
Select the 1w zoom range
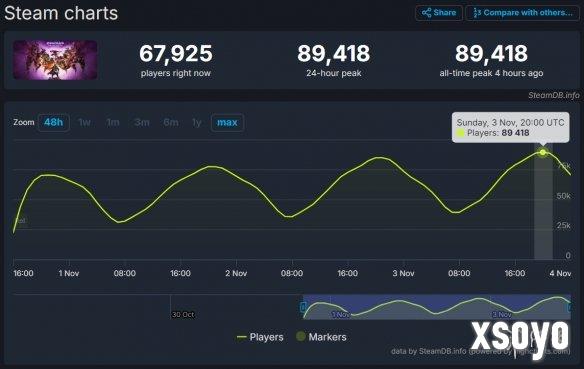[x=85, y=123]
